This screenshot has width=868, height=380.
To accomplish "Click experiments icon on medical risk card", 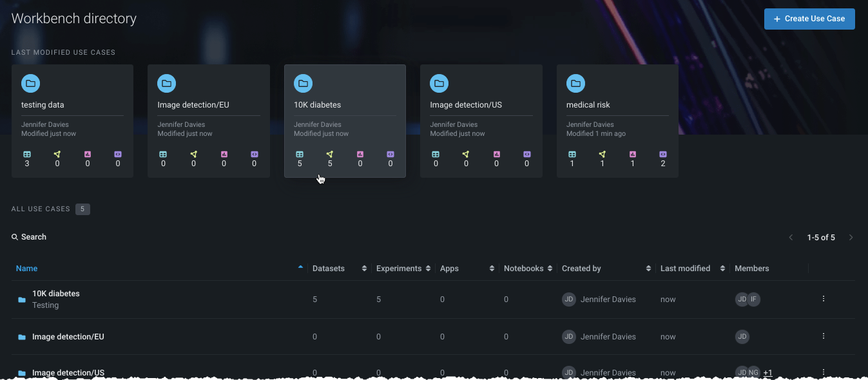I will click(603, 155).
